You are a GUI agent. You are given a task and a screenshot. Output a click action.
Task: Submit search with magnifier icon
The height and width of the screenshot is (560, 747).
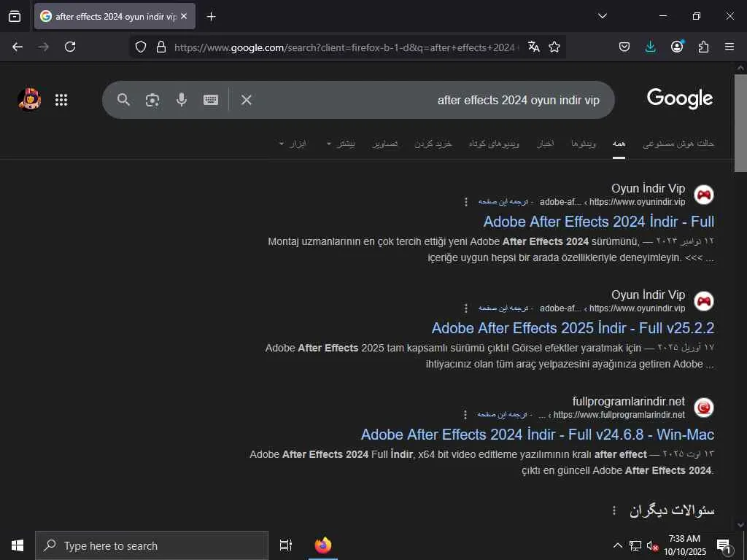123,99
